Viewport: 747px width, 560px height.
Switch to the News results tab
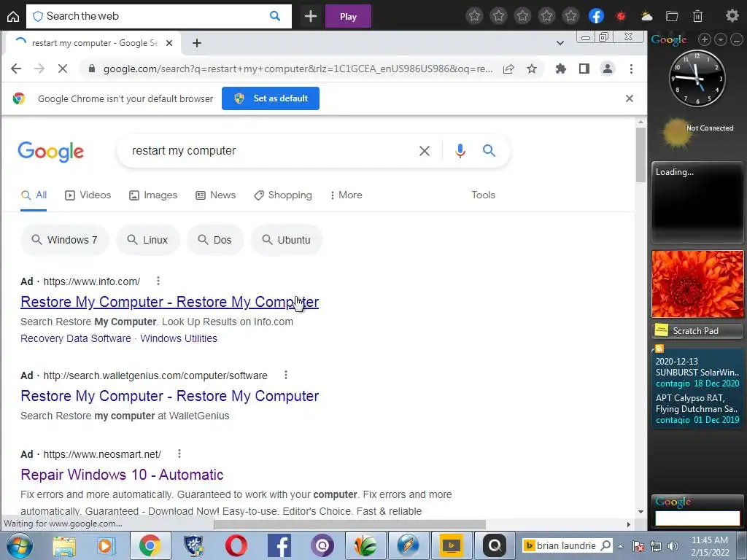click(x=216, y=195)
